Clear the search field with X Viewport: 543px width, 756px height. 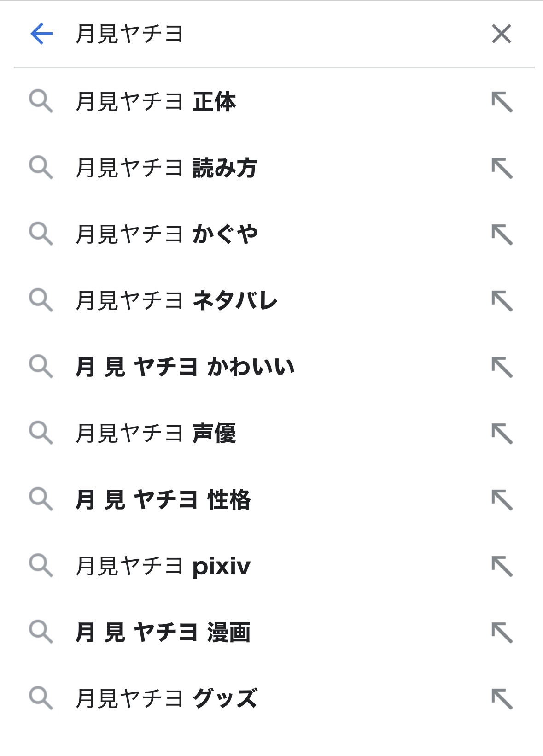pyautogui.click(x=502, y=34)
